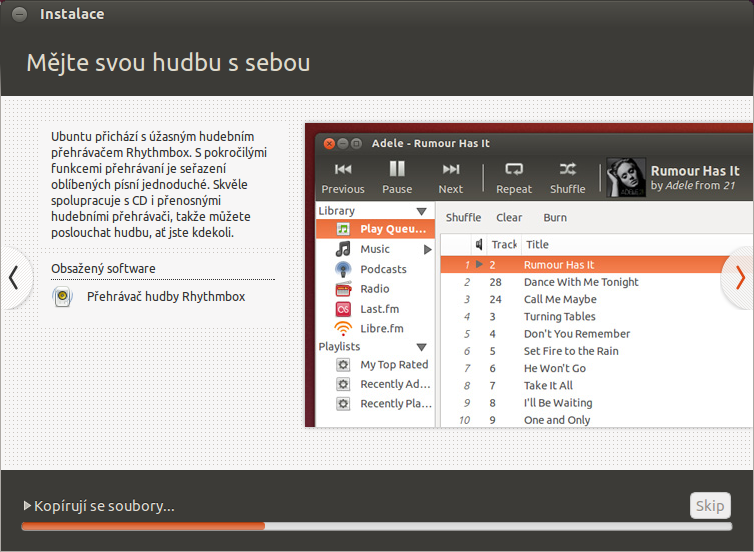754x552 pixels.
Task: Click the Skip button
Action: click(x=710, y=505)
